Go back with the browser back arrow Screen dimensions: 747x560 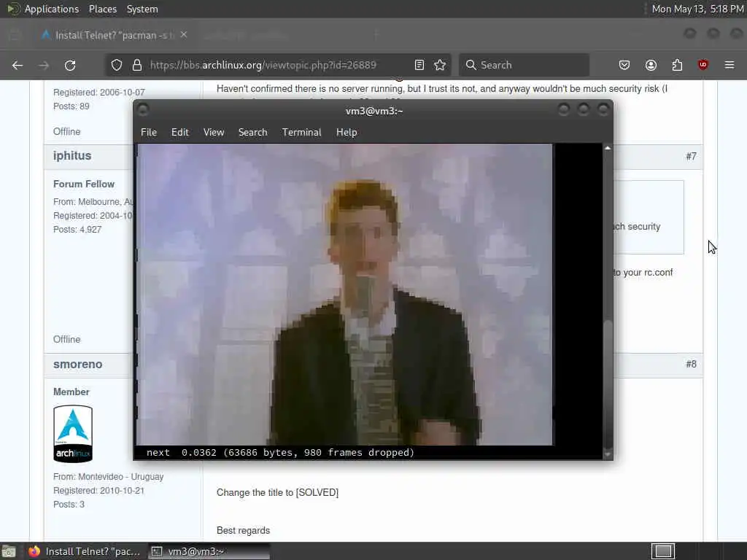click(x=18, y=65)
